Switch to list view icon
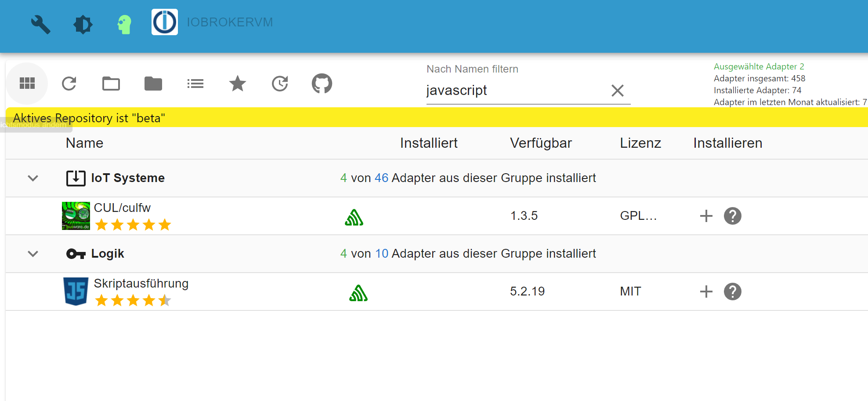Viewport: 868px width, 401px height. [195, 83]
